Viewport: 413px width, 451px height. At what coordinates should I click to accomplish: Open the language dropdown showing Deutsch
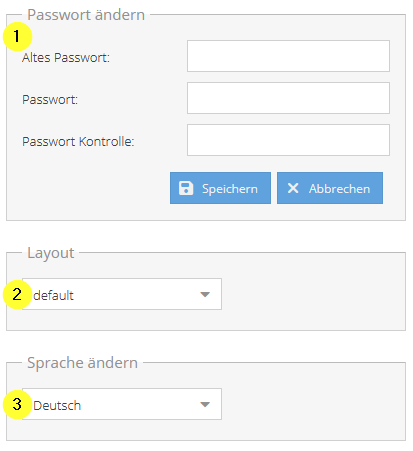point(122,404)
